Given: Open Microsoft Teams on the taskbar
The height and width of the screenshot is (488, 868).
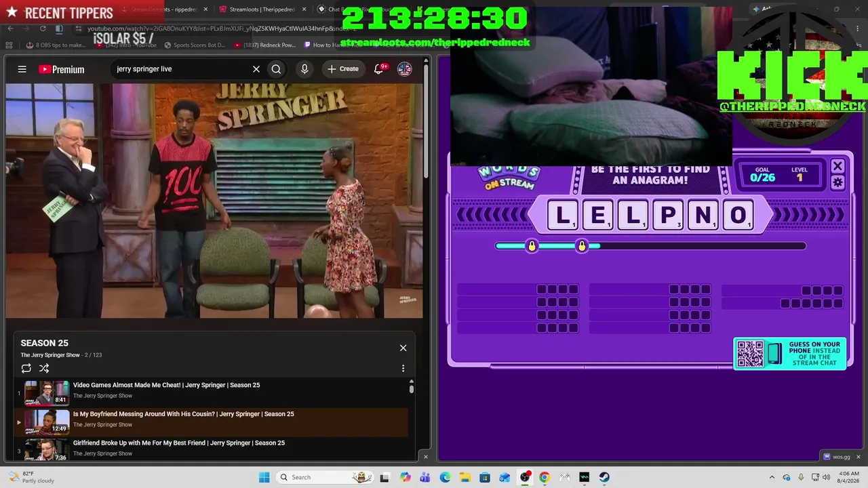Looking at the screenshot, I should click(x=425, y=477).
